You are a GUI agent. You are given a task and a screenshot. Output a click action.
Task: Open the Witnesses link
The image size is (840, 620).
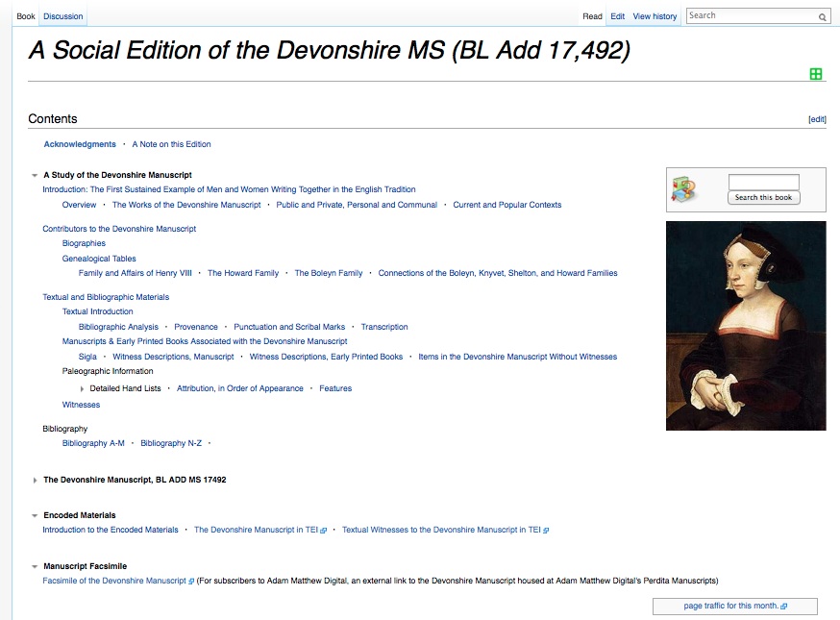pyautogui.click(x=81, y=405)
